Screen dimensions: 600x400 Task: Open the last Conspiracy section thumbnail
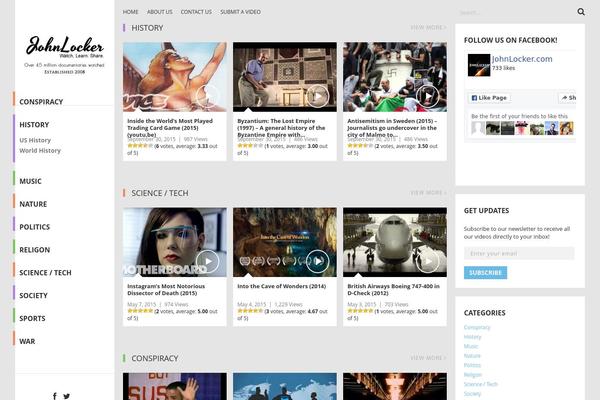coord(395,387)
